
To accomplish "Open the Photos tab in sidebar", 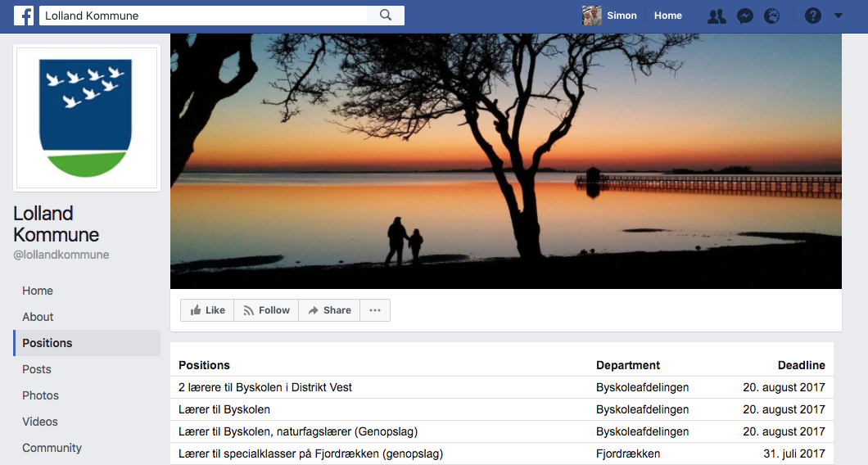I will (40, 395).
